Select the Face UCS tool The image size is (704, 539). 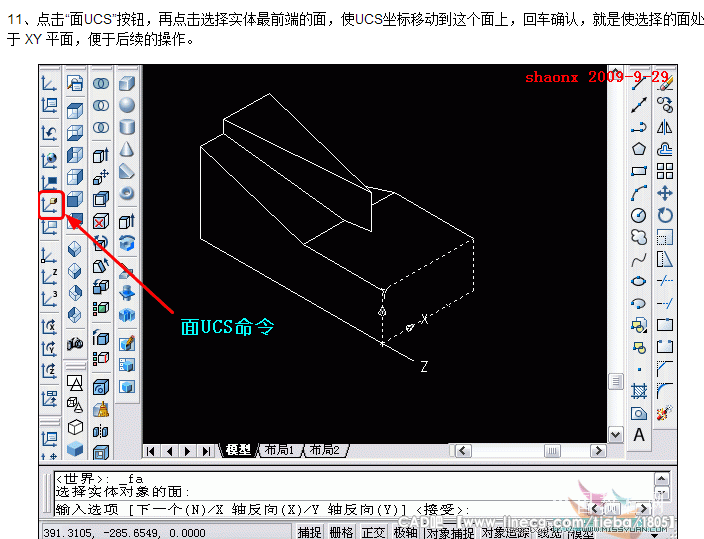(x=50, y=205)
